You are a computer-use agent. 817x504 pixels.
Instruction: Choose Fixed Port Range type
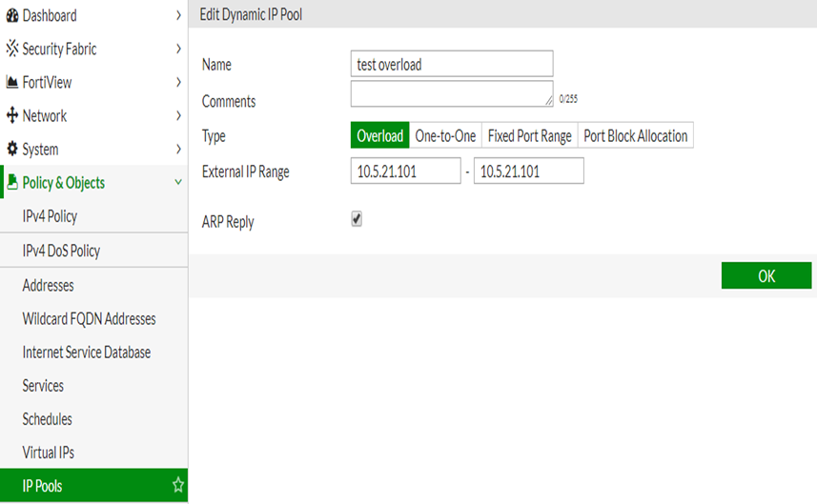pyautogui.click(x=529, y=136)
